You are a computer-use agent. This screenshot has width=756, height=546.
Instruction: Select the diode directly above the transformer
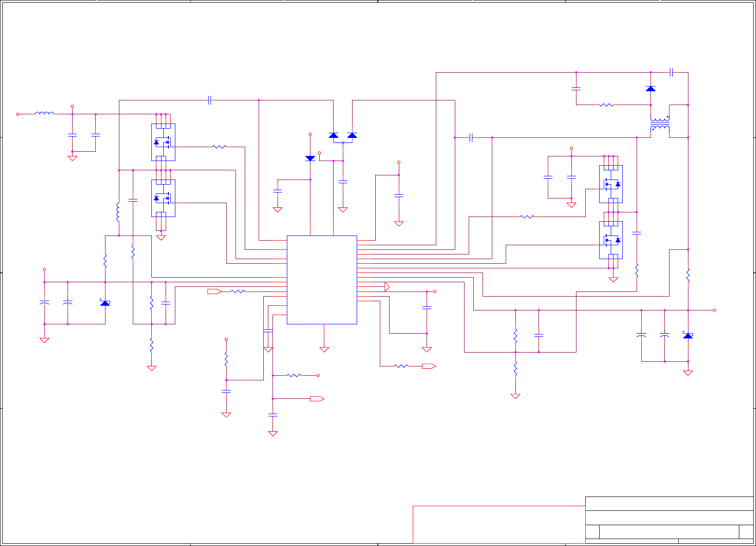coord(651,88)
